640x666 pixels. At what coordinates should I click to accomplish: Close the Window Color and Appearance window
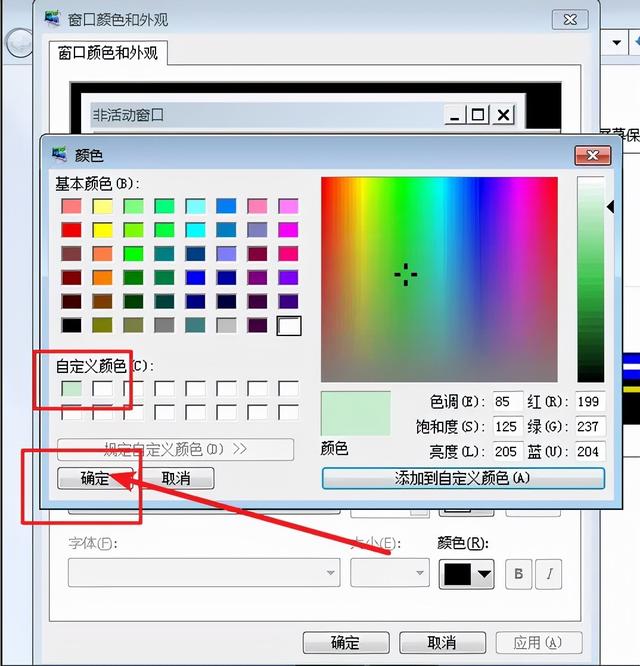(x=570, y=20)
